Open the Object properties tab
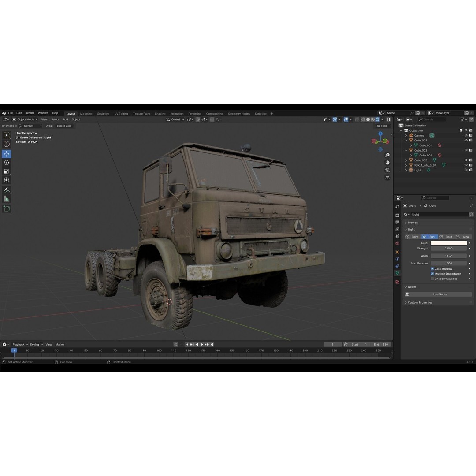The image size is (476, 476). click(398, 252)
